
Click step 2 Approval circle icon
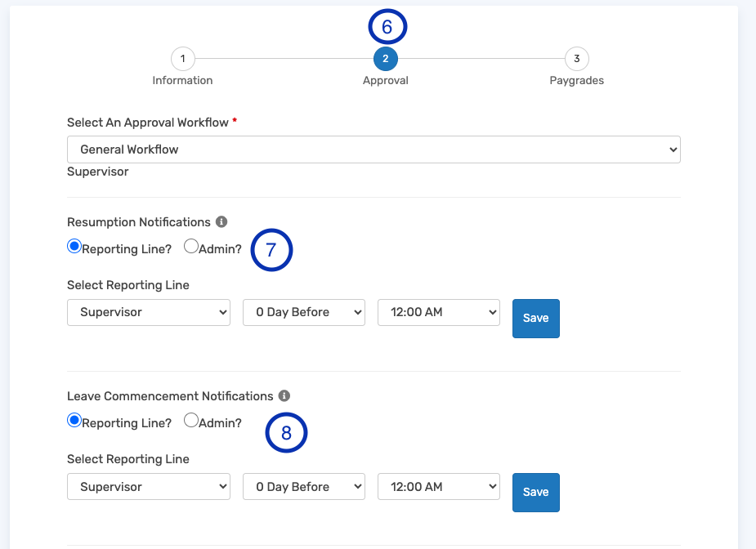tap(386, 59)
